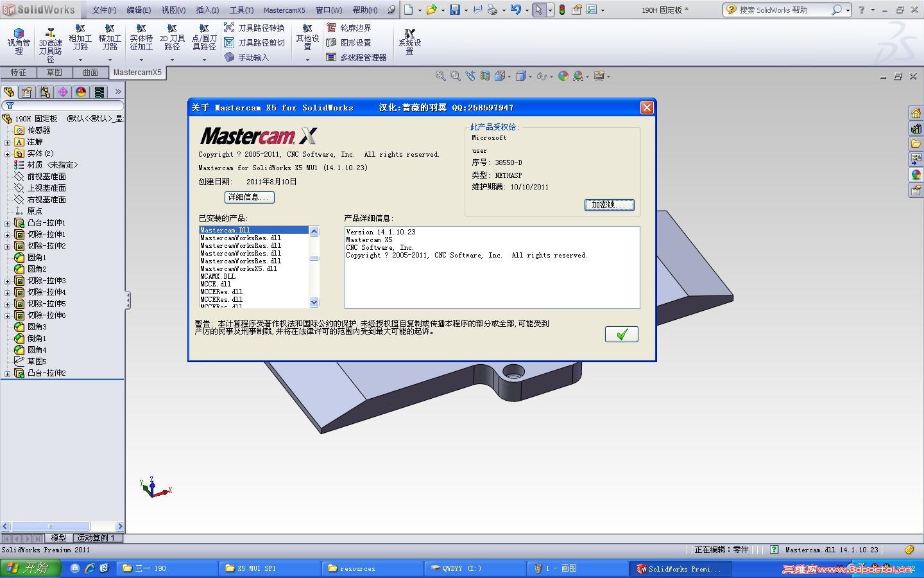Expand the 实体特征加工 dropdown arrow

141,60
